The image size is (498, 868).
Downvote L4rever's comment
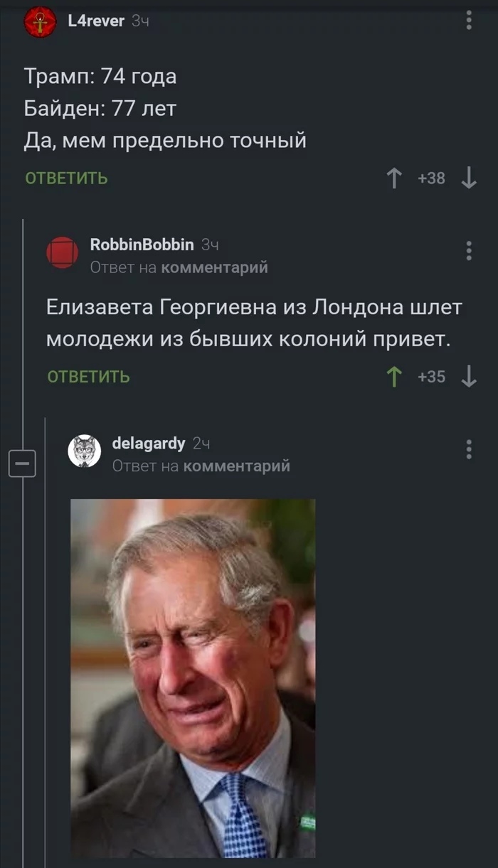pyautogui.click(x=469, y=178)
